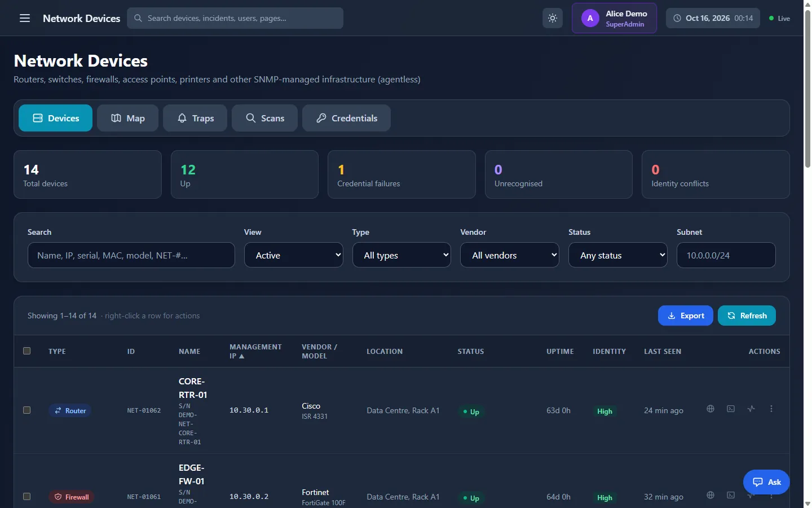Open the Vendor filter dropdown
Screen dimensions: 812x508
[x=510, y=255]
